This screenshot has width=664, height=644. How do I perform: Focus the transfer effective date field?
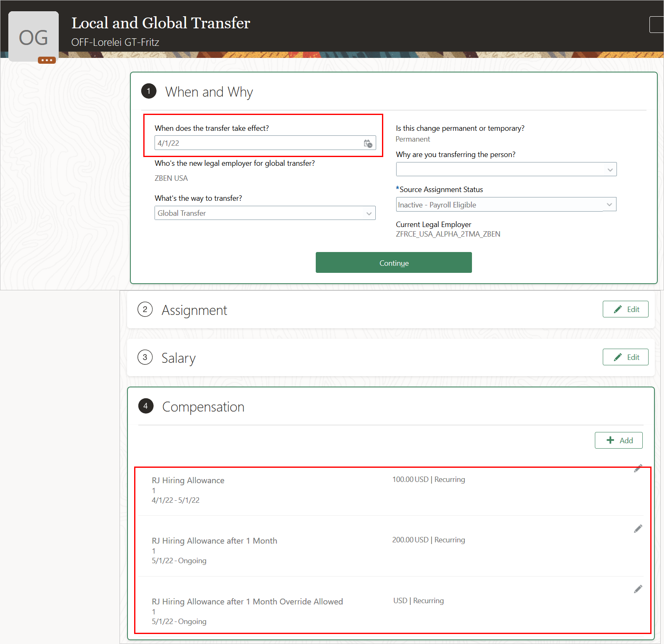click(x=258, y=143)
